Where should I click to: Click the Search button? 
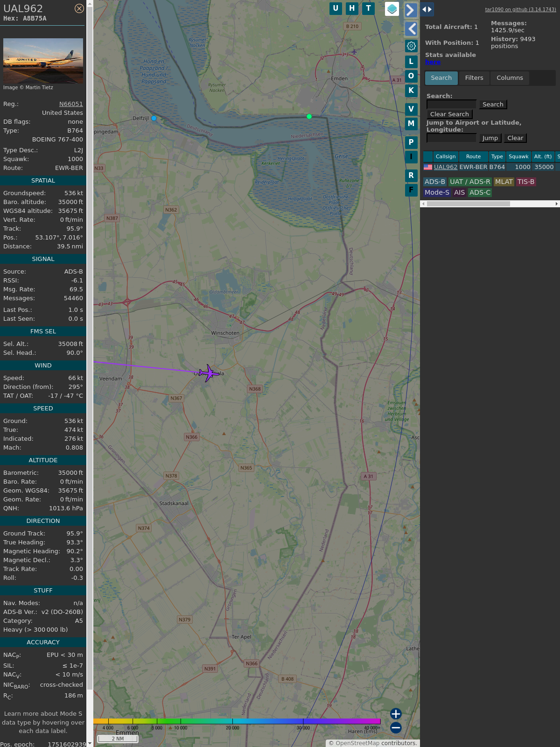coord(493,105)
